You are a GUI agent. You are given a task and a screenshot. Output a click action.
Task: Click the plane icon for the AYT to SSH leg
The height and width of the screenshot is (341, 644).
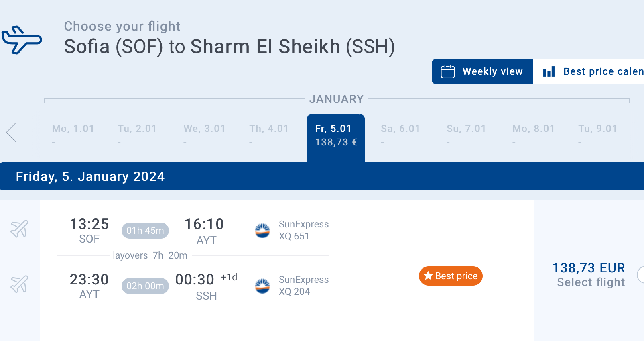pos(19,284)
